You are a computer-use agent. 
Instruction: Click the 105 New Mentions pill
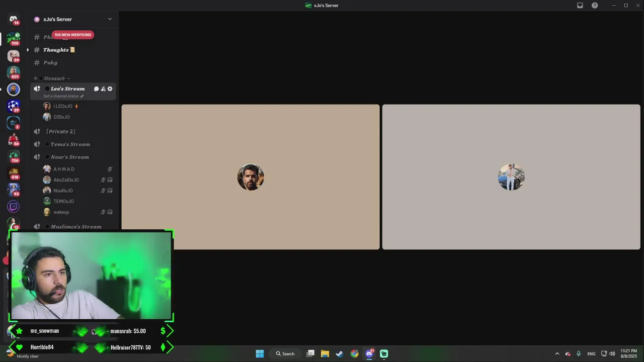[73, 35]
